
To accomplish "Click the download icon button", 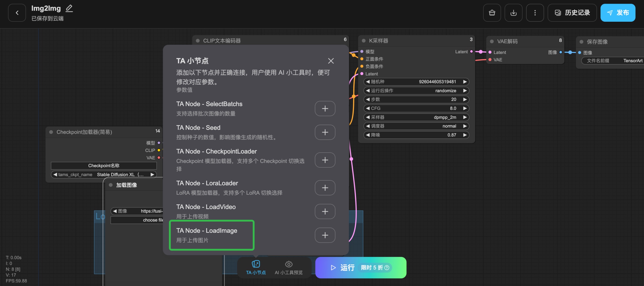I will click(x=513, y=13).
